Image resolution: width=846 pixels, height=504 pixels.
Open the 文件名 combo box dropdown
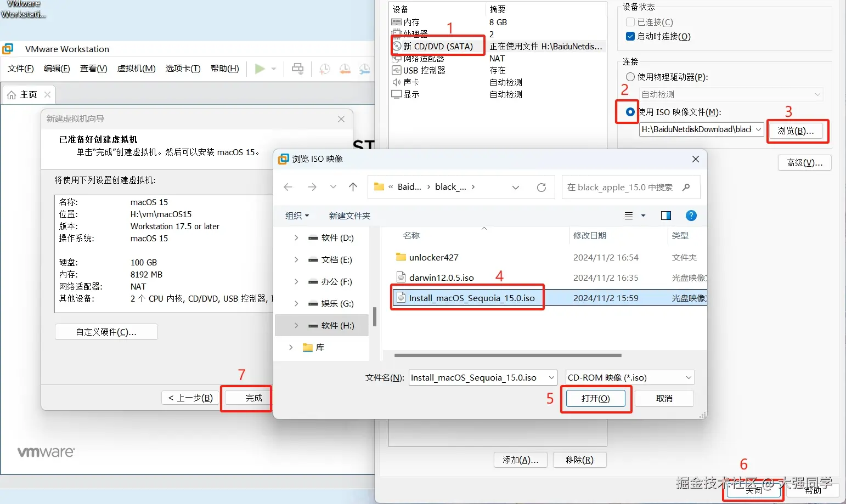551,377
